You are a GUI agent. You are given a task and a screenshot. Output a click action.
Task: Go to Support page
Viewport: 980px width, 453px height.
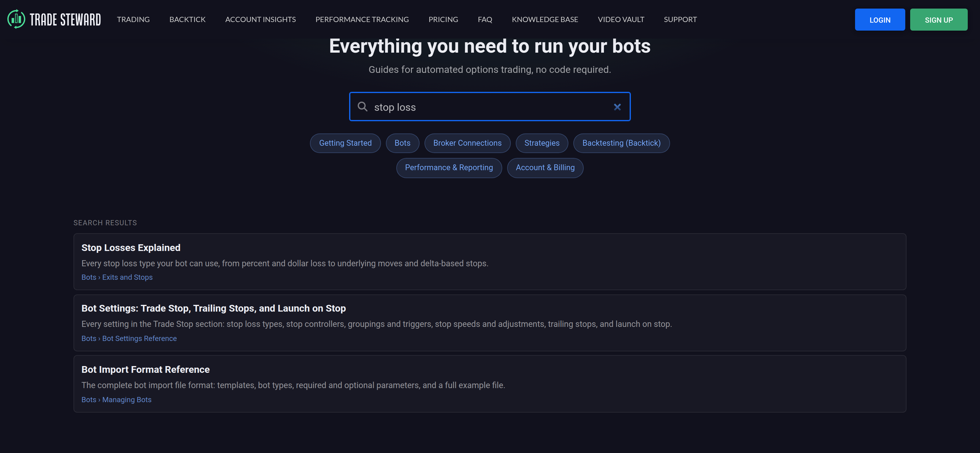pyautogui.click(x=680, y=19)
